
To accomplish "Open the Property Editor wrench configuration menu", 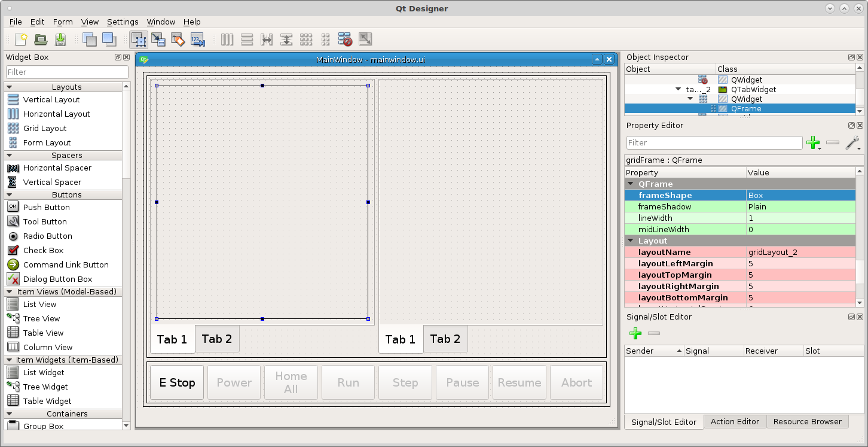I will click(x=852, y=142).
